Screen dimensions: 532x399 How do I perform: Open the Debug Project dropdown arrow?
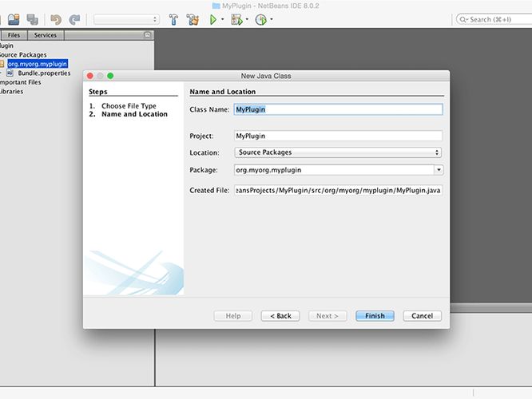click(x=247, y=19)
